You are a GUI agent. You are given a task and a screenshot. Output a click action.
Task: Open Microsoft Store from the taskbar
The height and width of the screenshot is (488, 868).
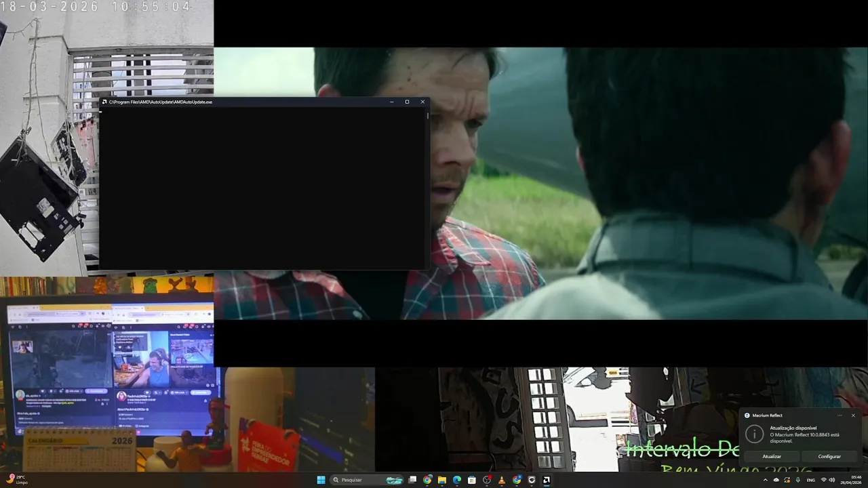472,480
